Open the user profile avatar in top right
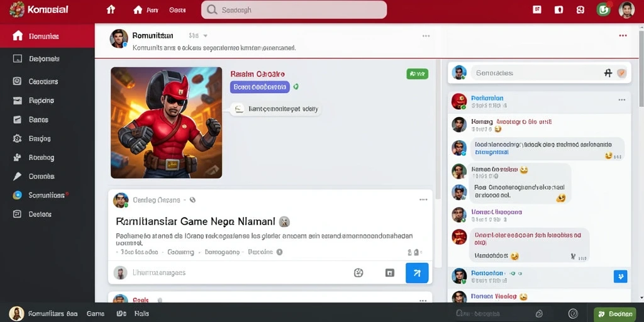This screenshot has height=322, width=644. pos(626,9)
